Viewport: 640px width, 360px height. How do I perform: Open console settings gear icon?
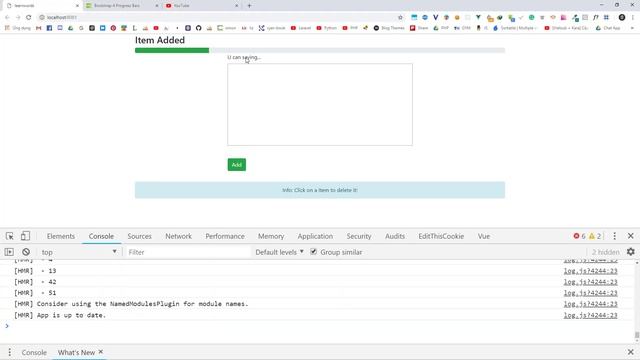pyautogui.click(x=631, y=252)
